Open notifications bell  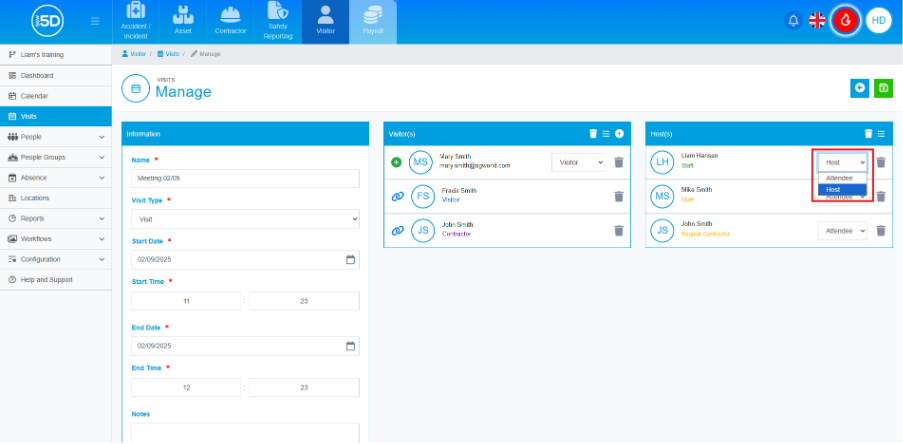click(793, 21)
